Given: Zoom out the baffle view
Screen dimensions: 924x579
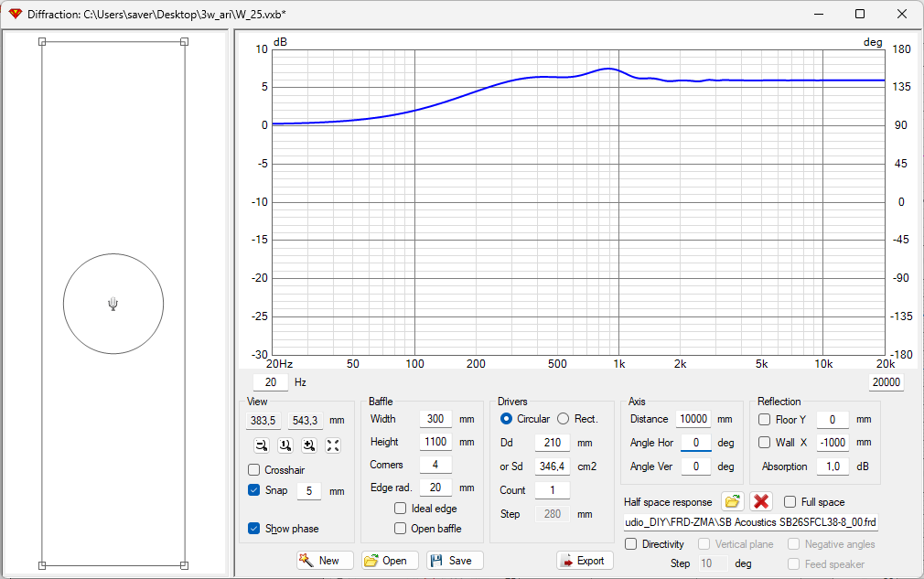Looking at the screenshot, I should click(262, 445).
